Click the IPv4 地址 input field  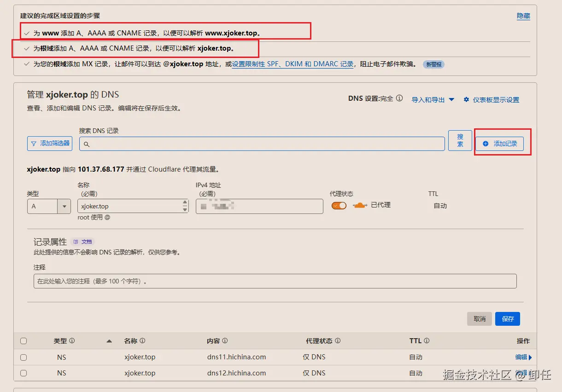click(x=259, y=206)
